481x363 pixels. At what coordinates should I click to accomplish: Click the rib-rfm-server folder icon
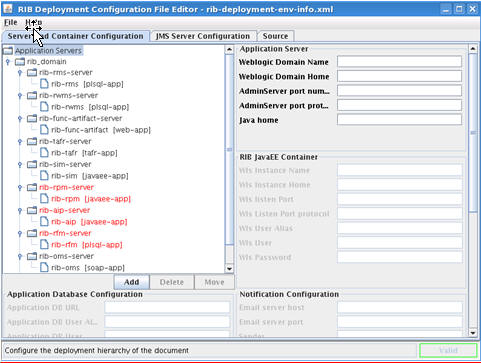[32, 234]
